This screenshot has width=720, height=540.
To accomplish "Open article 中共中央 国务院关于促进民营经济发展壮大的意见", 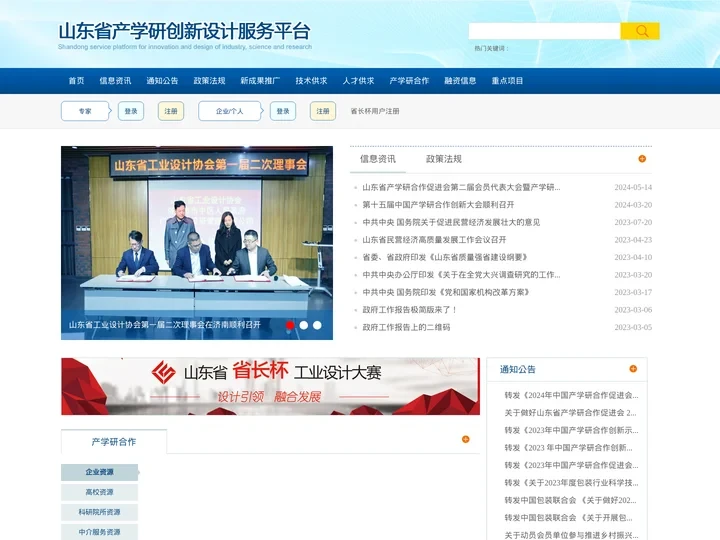I will (451, 222).
